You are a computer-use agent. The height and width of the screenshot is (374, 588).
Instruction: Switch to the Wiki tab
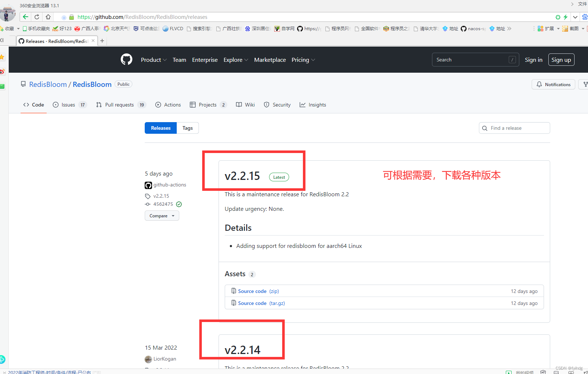[245, 105]
